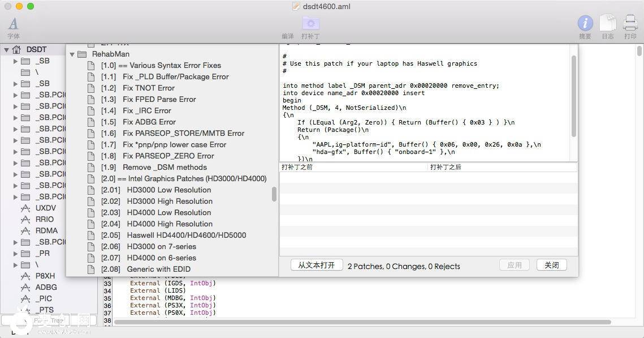This screenshot has width=644, height=338.
Task: Choose the Fix TNOT Error patch
Action: [148, 88]
